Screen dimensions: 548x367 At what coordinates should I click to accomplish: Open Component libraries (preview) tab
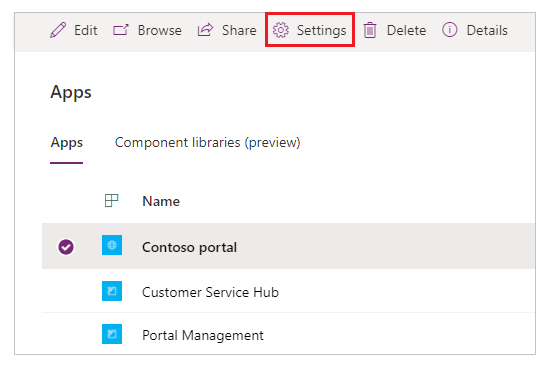(208, 143)
